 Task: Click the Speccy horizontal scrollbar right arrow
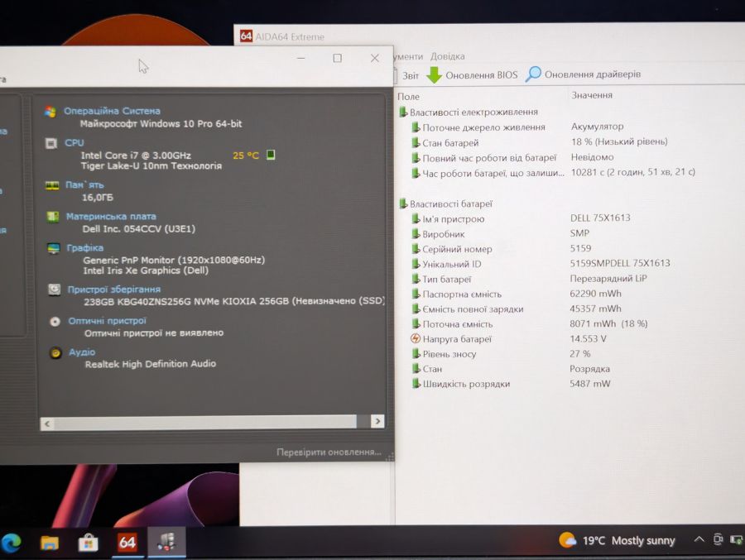coord(377,421)
